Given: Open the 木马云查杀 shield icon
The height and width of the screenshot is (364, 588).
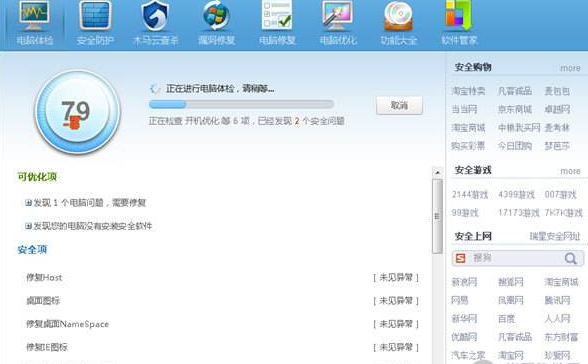Looking at the screenshot, I should point(155,16).
